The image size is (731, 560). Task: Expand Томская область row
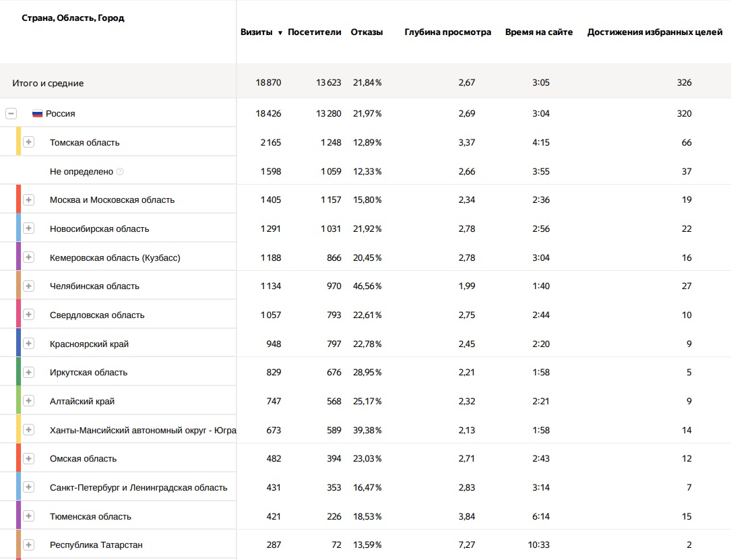point(28,142)
